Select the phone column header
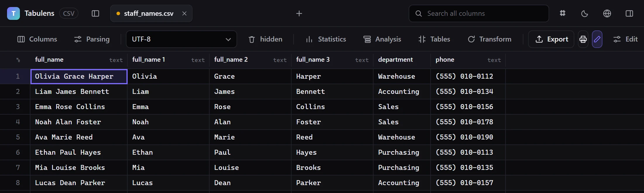The image size is (644, 193). click(468, 60)
